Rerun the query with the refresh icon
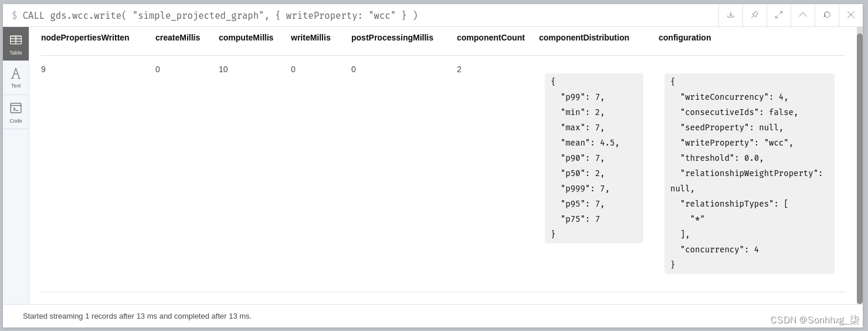This screenshot has width=868, height=331. (x=827, y=15)
